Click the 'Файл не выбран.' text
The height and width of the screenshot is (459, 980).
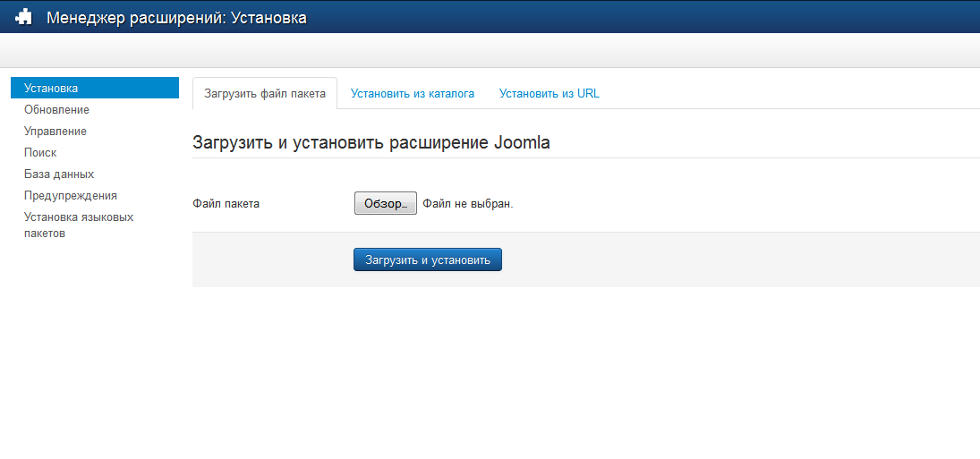tap(468, 204)
